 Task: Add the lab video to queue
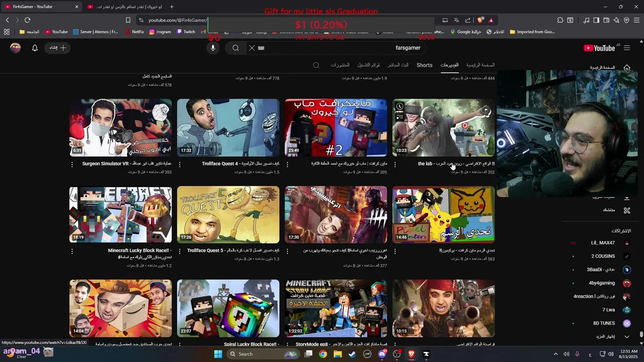399,117
